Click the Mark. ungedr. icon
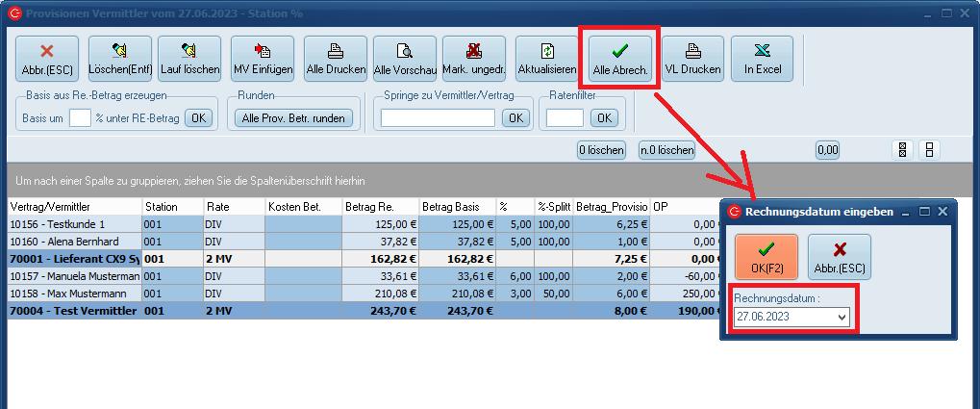 pos(474,60)
